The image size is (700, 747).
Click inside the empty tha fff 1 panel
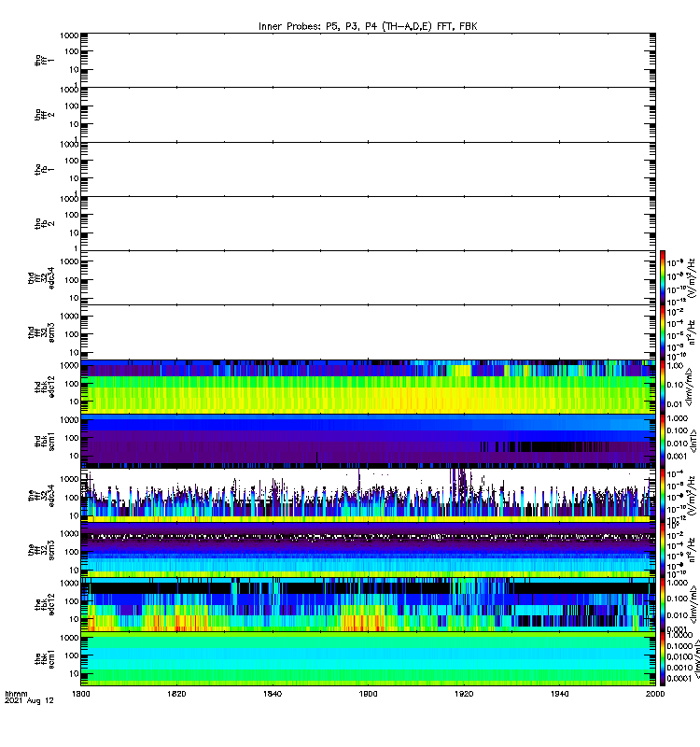[368, 60]
